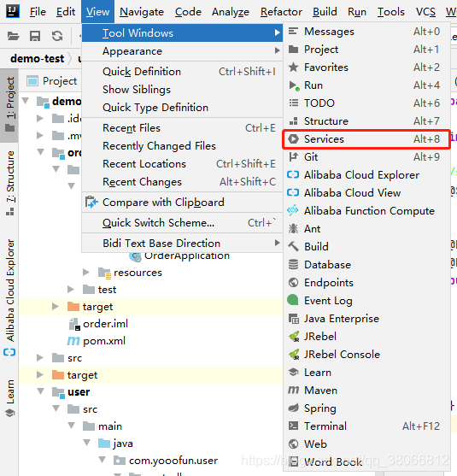Open the Navigate menu
The width and height of the screenshot is (457, 476).
click(142, 11)
